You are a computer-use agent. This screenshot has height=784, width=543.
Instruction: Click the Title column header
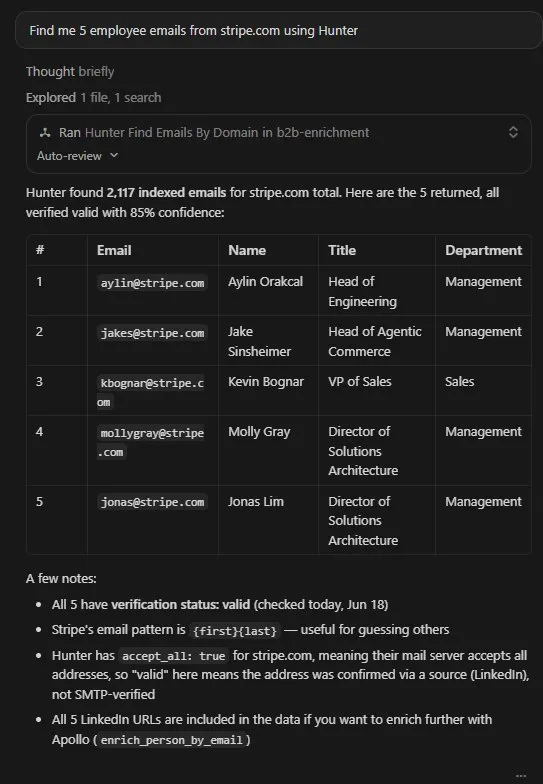pyautogui.click(x=342, y=250)
